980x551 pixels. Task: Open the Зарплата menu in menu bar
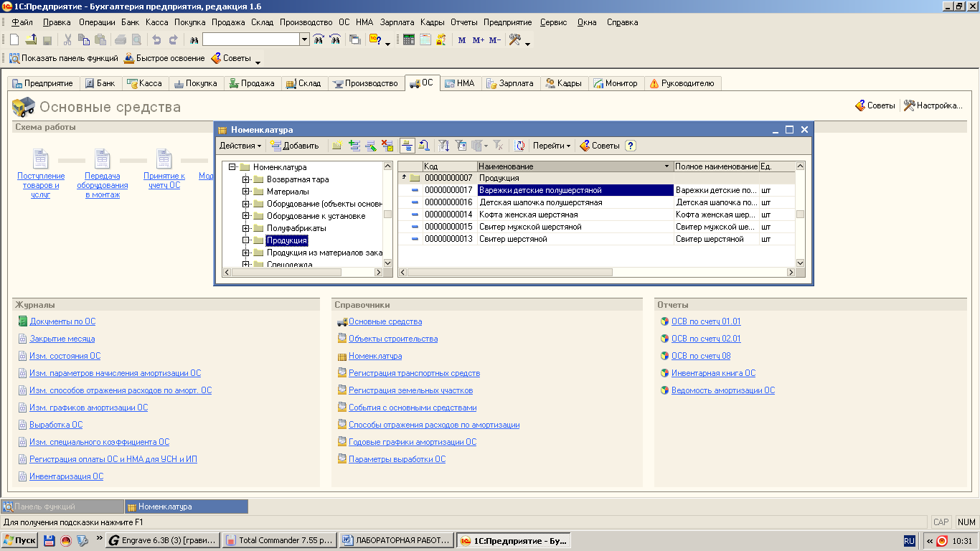click(397, 22)
